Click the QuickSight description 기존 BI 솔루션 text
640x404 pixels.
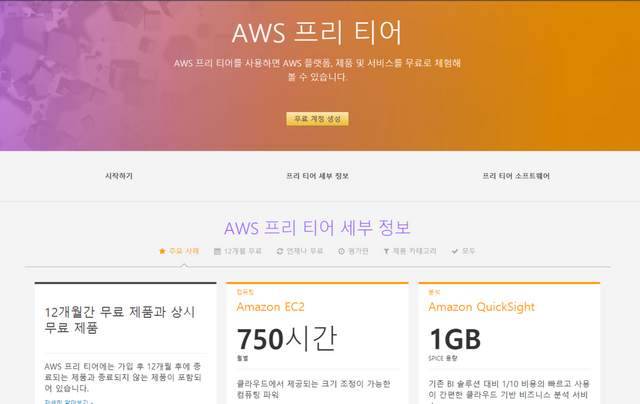coord(509,391)
